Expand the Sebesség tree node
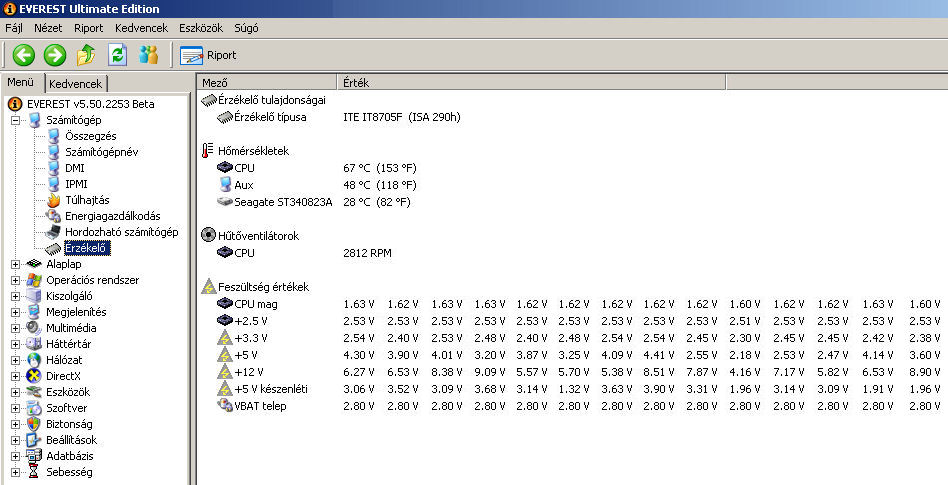 [x=15, y=472]
